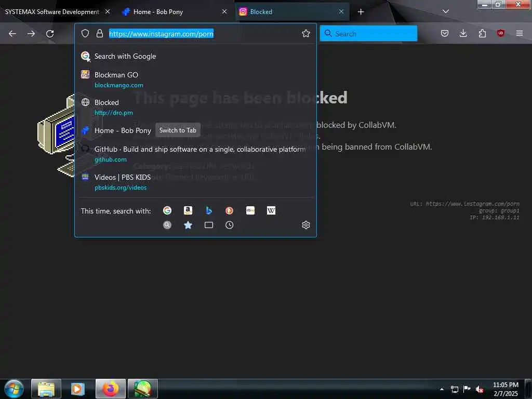
Task: View site security padlock info
Action: point(99,33)
